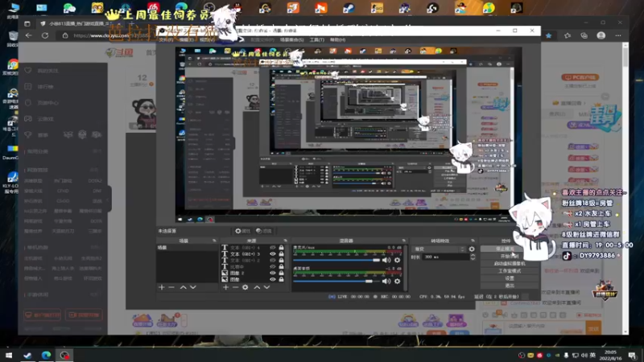Refresh the Douyu page in Edge
Screen dimensions: 644x362
click(x=45, y=35)
